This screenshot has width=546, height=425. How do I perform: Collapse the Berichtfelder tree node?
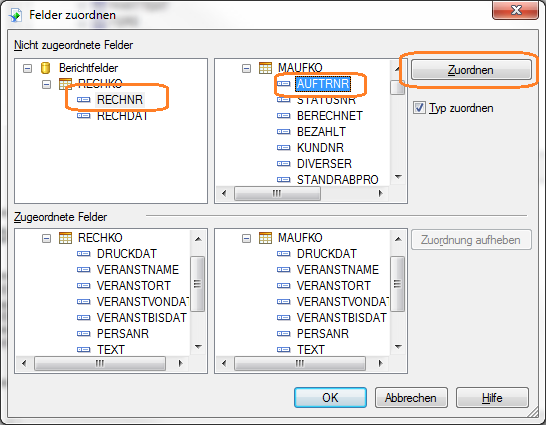click(28, 68)
